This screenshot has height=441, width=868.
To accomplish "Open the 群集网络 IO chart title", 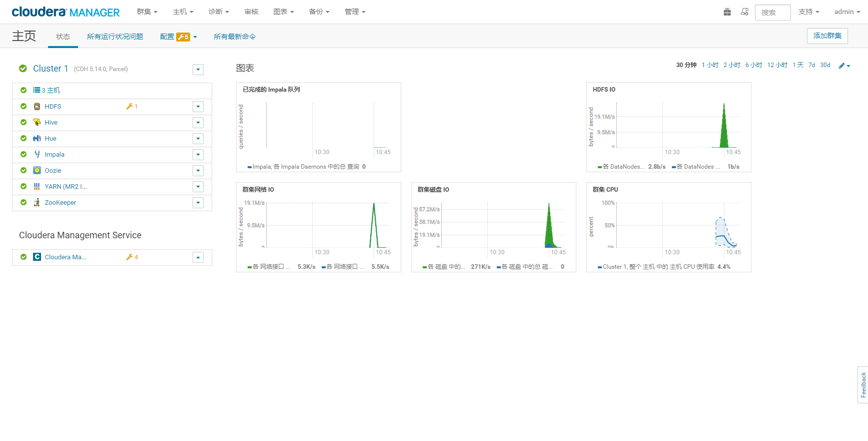I will coord(258,190).
